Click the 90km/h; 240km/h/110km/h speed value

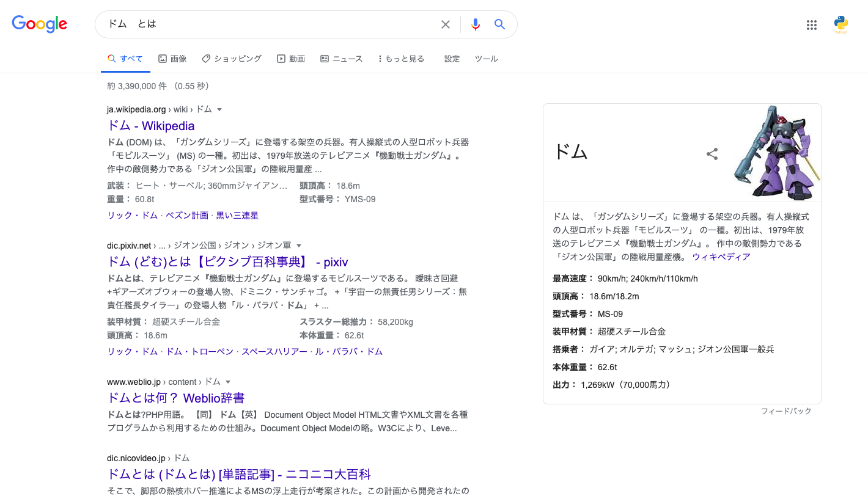(x=648, y=279)
